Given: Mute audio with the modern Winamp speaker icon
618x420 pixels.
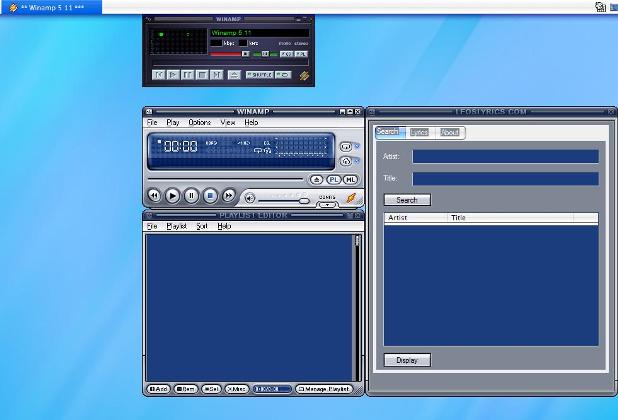Looking at the screenshot, I should [x=249, y=198].
